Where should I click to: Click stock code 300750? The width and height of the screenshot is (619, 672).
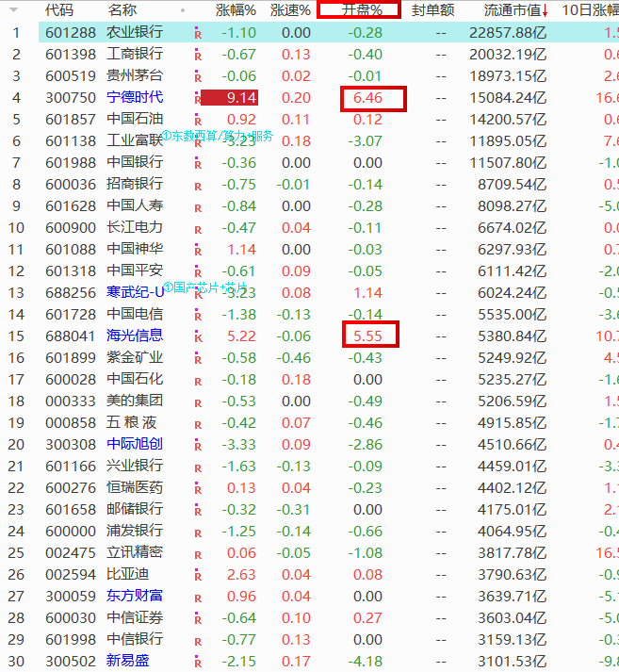pyautogui.click(x=71, y=98)
